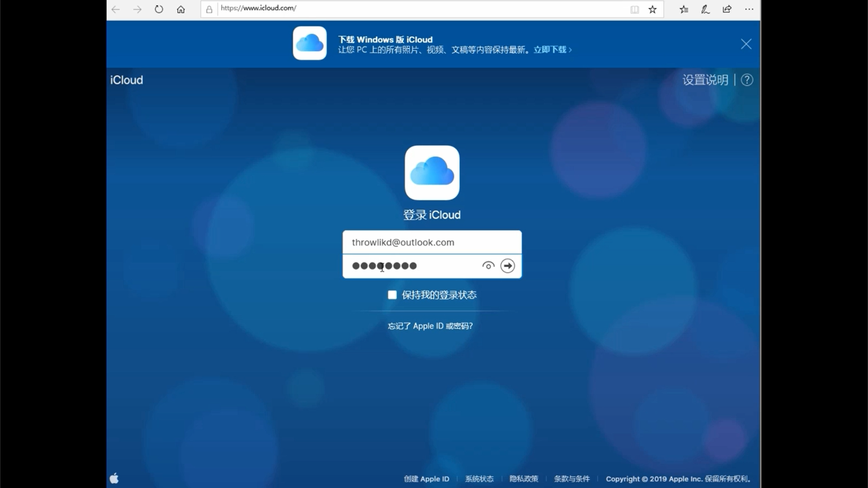
Task: Click the Apple logo in footer
Action: pos(114,478)
